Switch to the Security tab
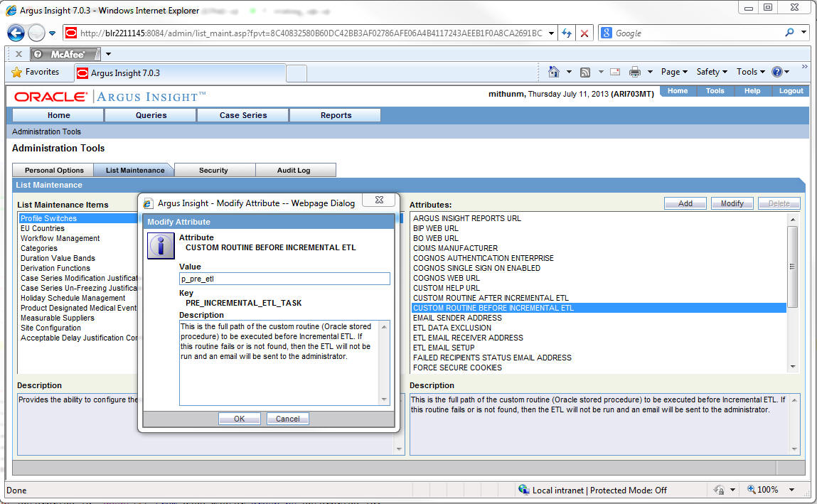Viewport: 817px width, 504px height. click(213, 171)
